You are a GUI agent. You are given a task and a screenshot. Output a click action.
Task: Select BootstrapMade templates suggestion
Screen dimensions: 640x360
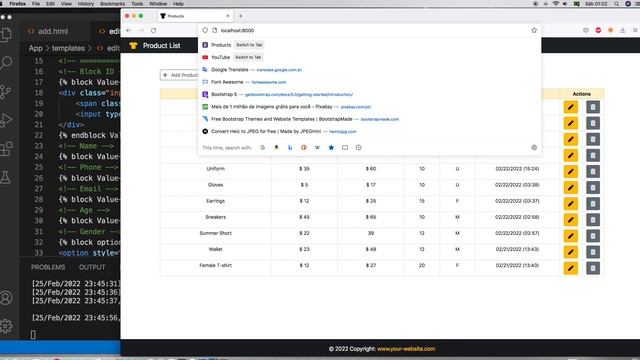(370, 119)
